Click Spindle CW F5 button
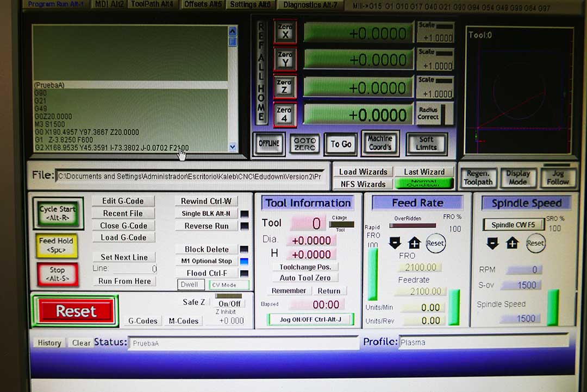This screenshot has height=392, width=587. click(513, 225)
